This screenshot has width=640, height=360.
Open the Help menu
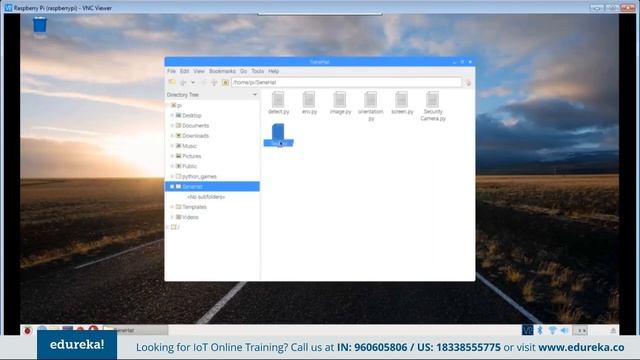pos(273,71)
